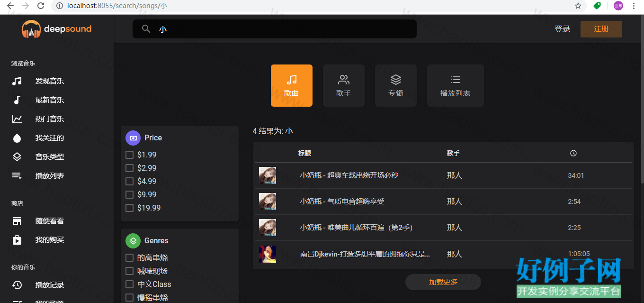Check the $2.99 price filter

pyautogui.click(x=129, y=168)
